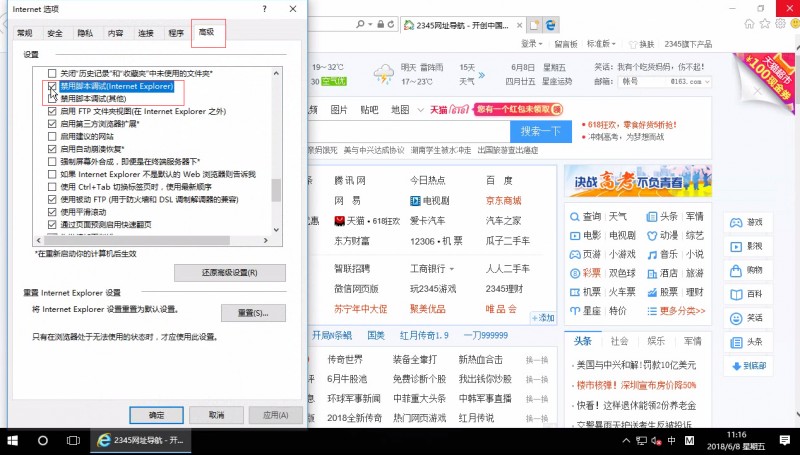Click the 股票 chart icon
800x455 pixels.
tap(652, 292)
